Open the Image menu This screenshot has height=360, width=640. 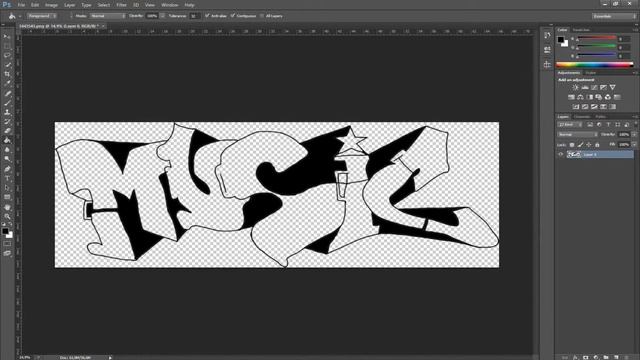click(51, 5)
